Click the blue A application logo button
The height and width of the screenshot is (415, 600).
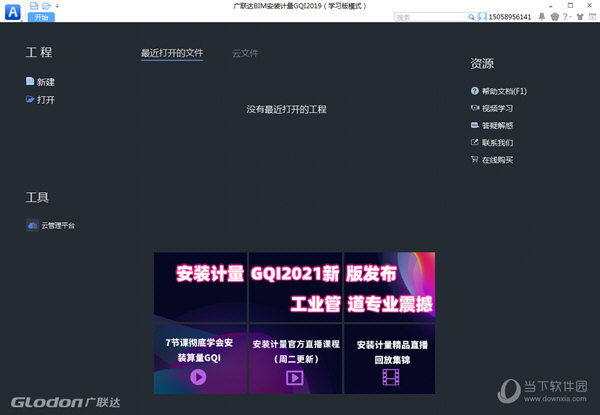pyautogui.click(x=13, y=11)
